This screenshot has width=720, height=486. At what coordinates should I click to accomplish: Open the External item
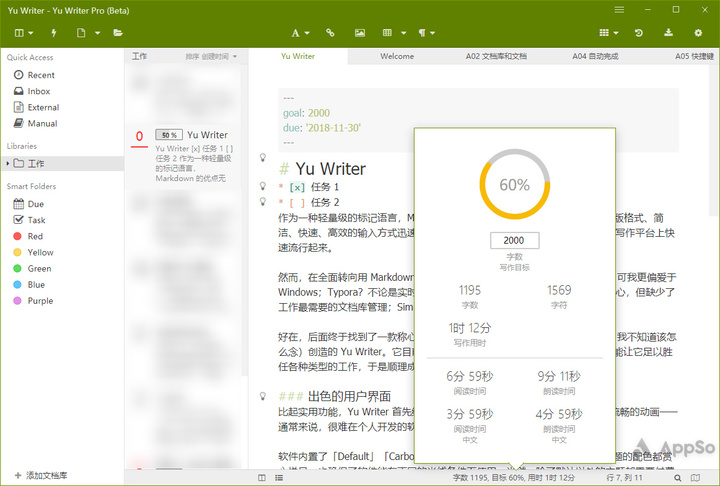click(37, 107)
